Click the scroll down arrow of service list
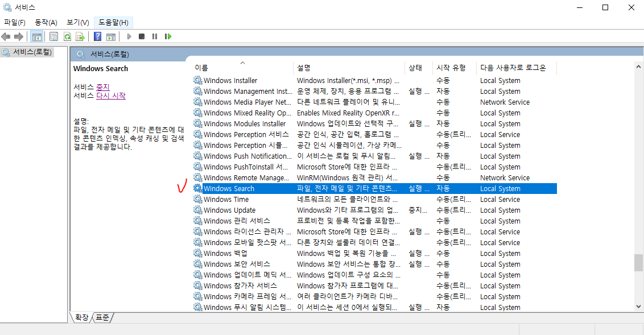Image resolution: width=644 pixels, height=335 pixels. (638, 306)
